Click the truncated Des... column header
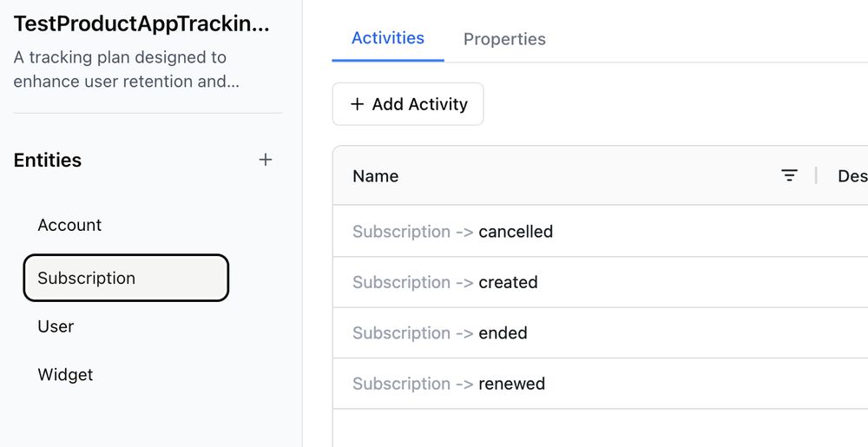The height and width of the screenshot is (447, 868). click(852, 176)
